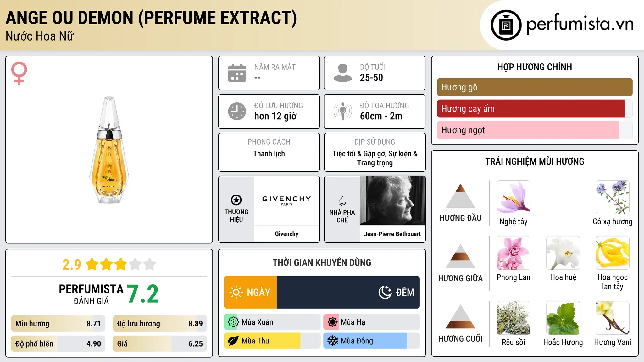This screenshot has width=644, height=362.
Task: Click the Nghệ tây saffron flower image
Action: (514, 197)
